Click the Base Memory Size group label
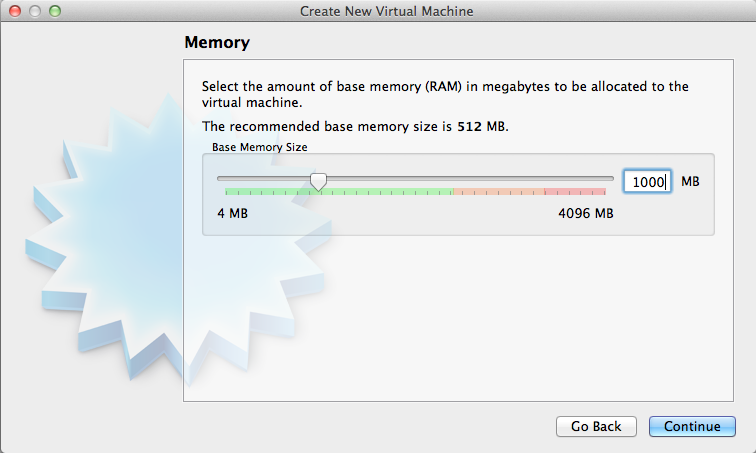This screenshot has width=756, height=453. coord(259,147)
